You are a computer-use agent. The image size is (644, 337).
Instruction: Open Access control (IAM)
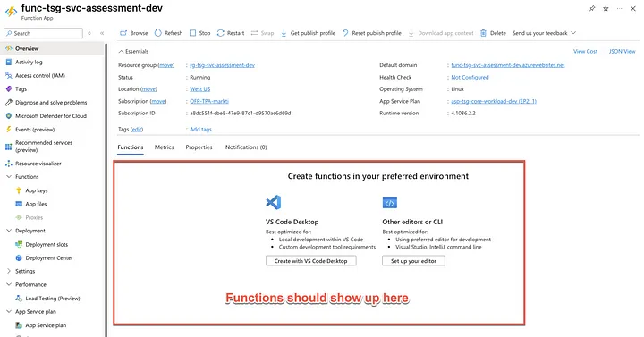click(x=40, y=75)
